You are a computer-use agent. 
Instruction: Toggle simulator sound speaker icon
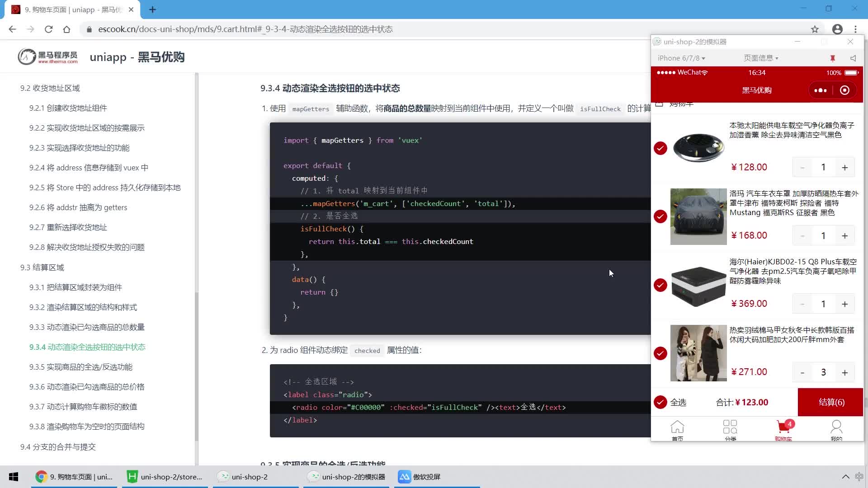click(853, 58)
